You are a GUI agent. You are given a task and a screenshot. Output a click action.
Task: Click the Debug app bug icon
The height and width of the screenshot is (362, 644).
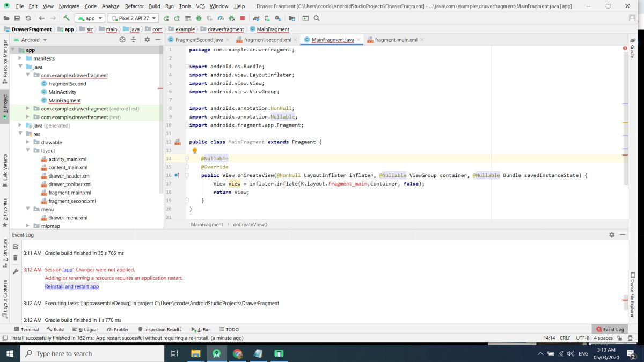click(199, 18)
